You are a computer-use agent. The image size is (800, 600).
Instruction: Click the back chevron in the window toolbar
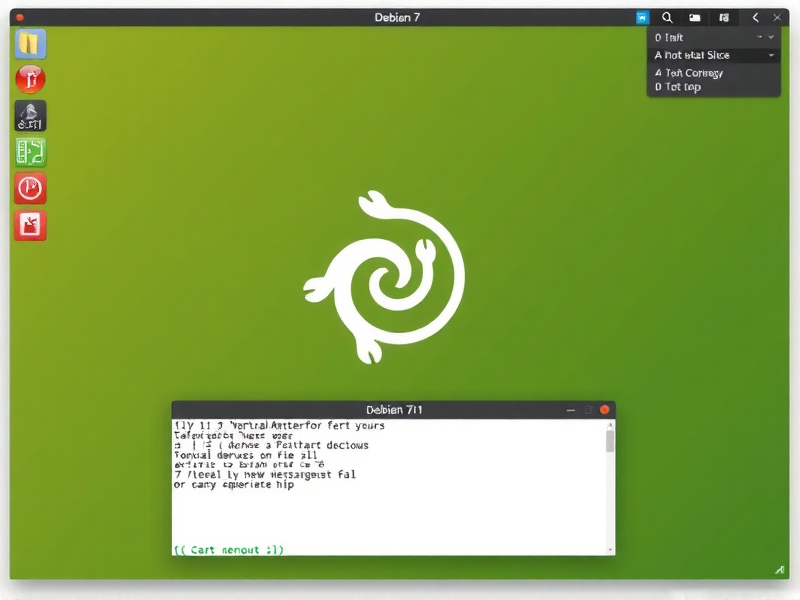[x=755, y=17]
